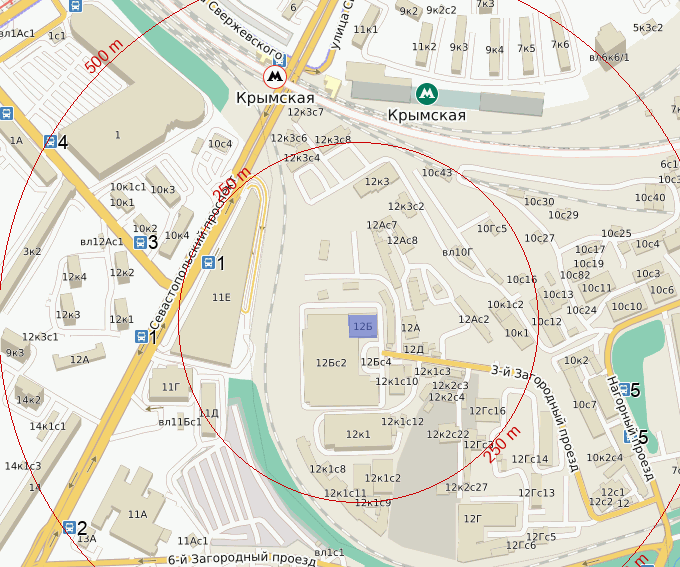Click the red-circled Крымская metro icon
The width and height of the screenshot is (680, 567).
(275, 77)
